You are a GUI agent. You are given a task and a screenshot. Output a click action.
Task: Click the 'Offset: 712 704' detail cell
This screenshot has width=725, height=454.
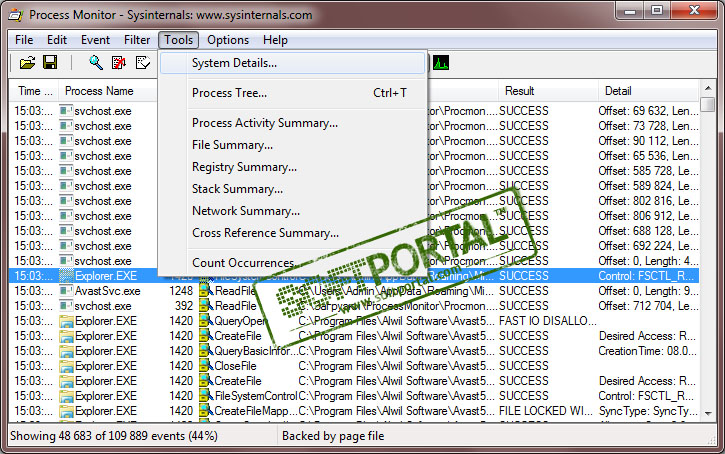[648, 306]
